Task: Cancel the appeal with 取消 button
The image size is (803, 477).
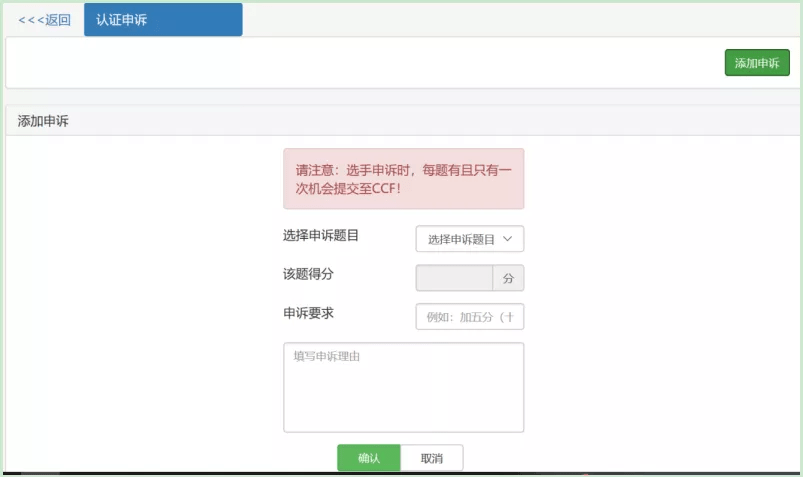Action: tap(432, 458)
